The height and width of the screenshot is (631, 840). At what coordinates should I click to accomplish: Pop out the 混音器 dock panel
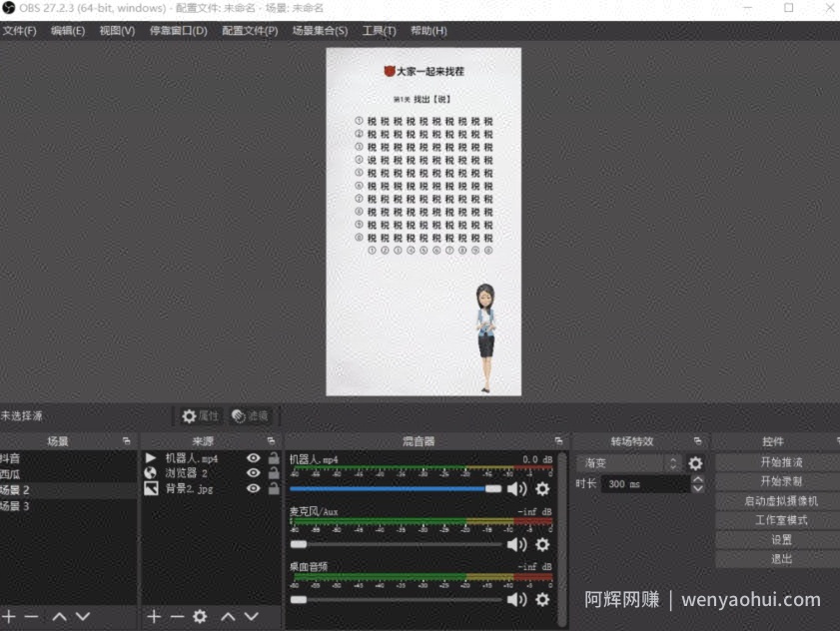[558, 441]
